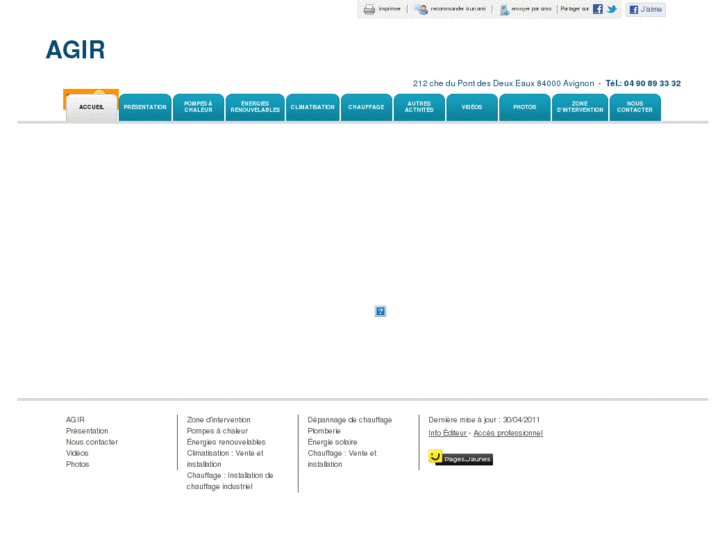Click the footer AGIR link
This screenshot has width=727, height=545.
pyautogui.click(x=75, y=420)
